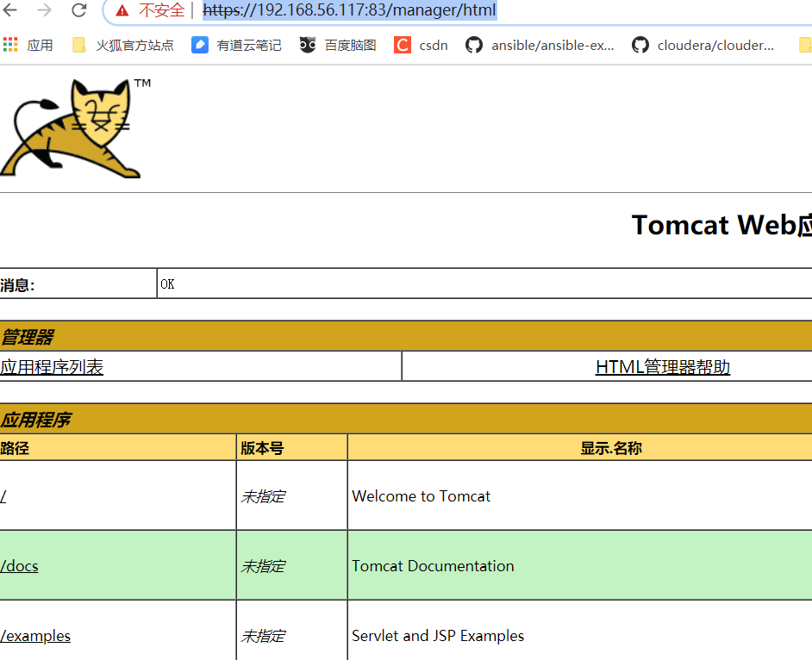Image resolution: width=812 pixels, height=660 pixels.
Task: Click 未指定 in the /docs row
Action: click(x=263, y=566)
